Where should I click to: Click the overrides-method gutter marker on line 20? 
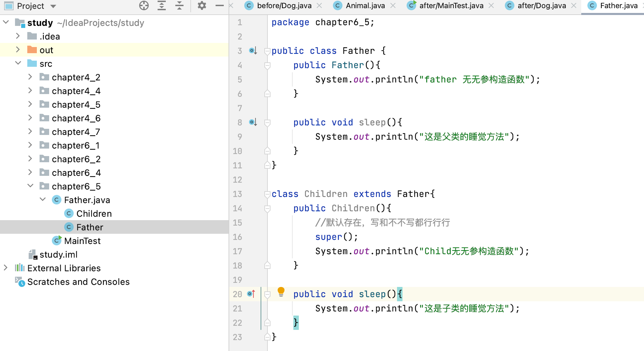pos(251,294)
